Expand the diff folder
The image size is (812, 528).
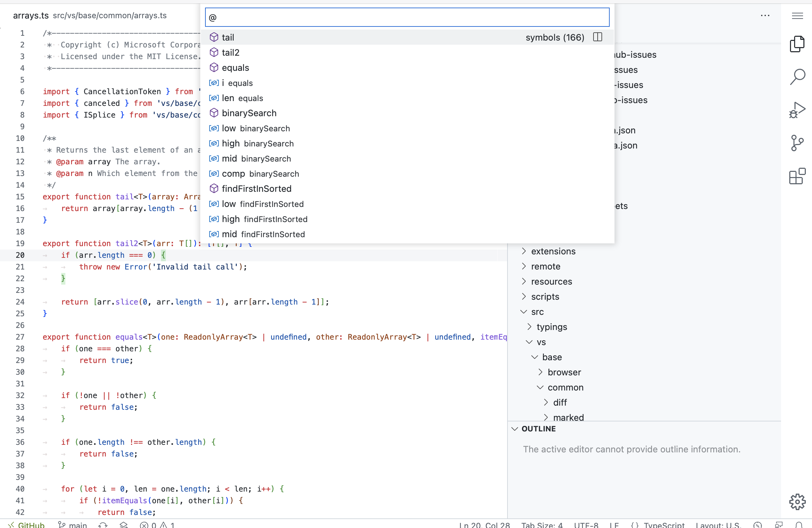click(559, 402)
